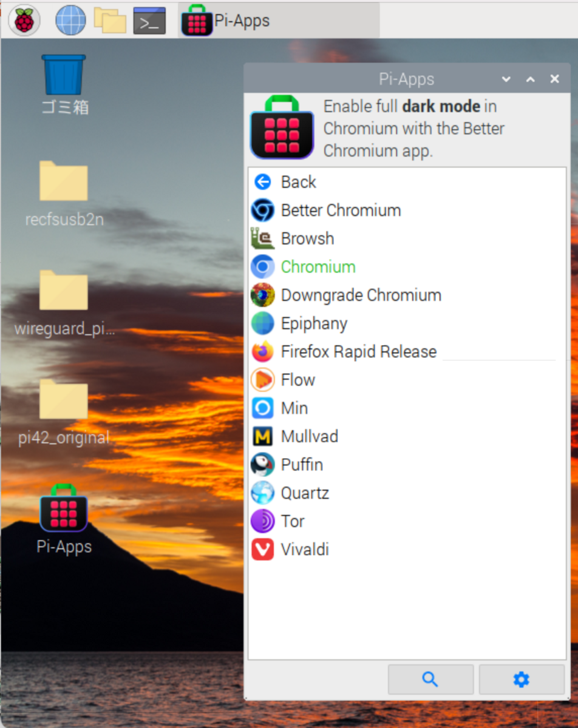Screen dimensions: 578x728
Task: Select "Flow" text entry
Action: [x=297, y=380]
